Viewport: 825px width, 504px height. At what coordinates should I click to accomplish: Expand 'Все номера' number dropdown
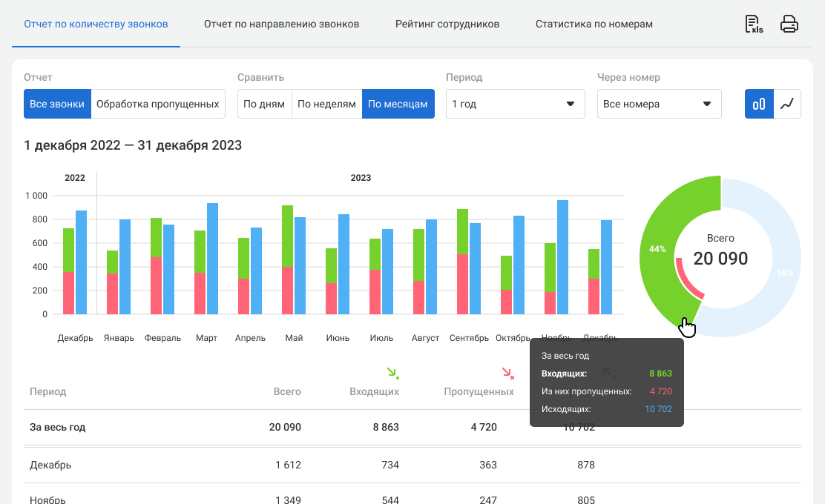tap(659, 104)
